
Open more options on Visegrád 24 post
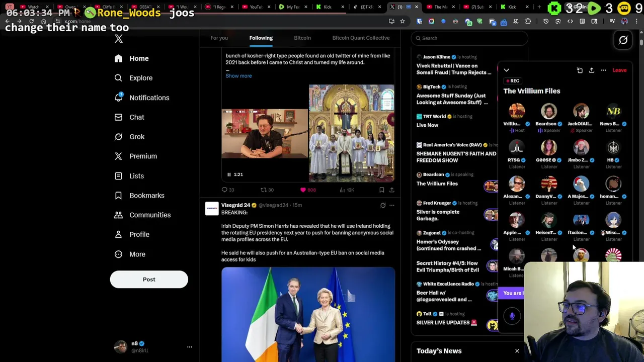[x=392, y=205]
